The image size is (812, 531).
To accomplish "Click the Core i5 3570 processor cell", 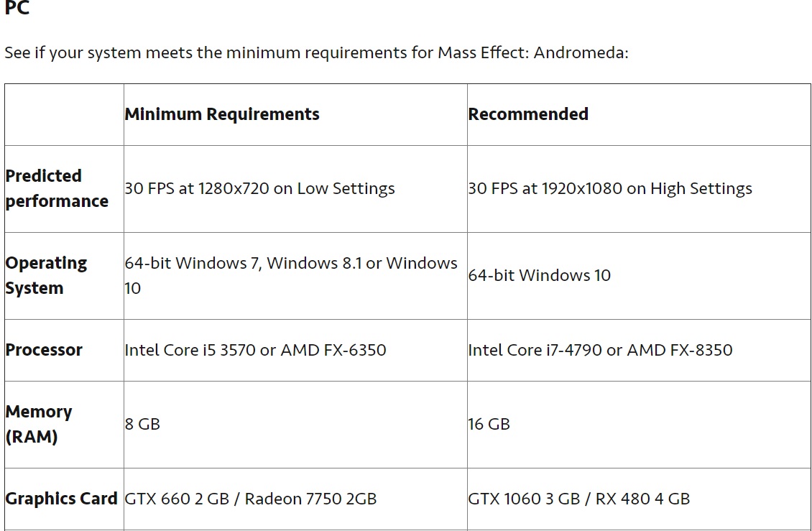I will [255, 350].
